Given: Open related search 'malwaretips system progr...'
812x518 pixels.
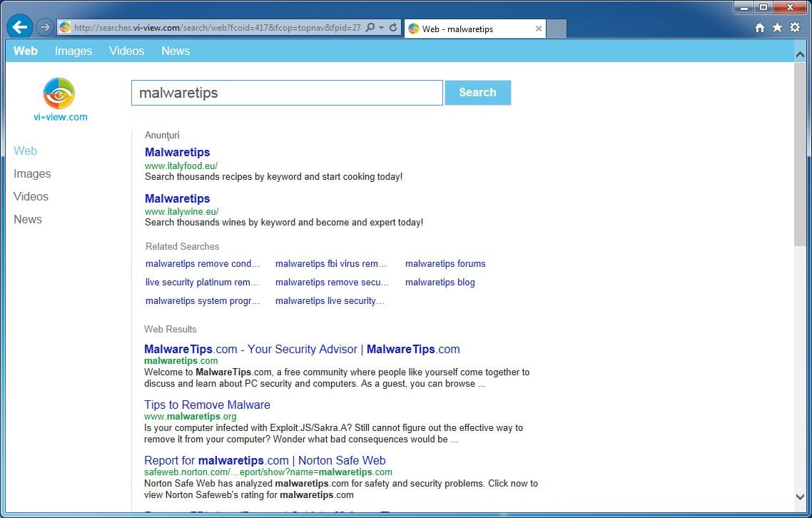Looking at the screenshot, I should [x=203, y=301].
